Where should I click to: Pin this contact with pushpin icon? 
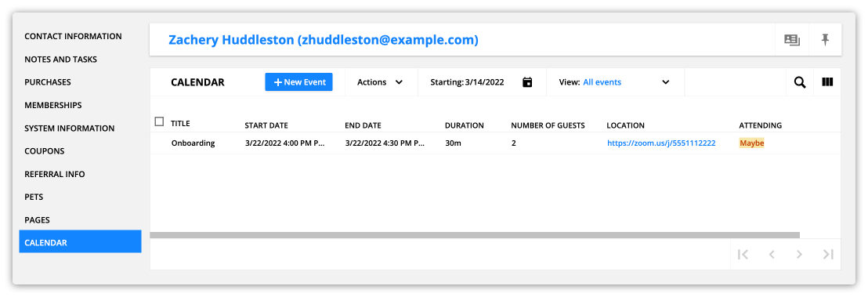825,39
